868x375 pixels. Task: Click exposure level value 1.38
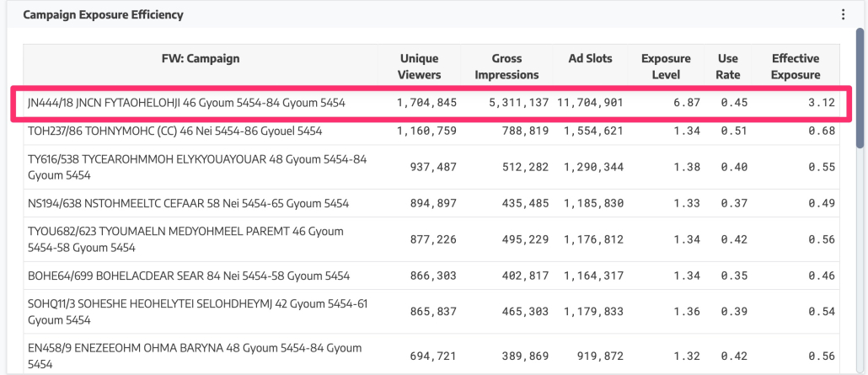pos(687,168)
